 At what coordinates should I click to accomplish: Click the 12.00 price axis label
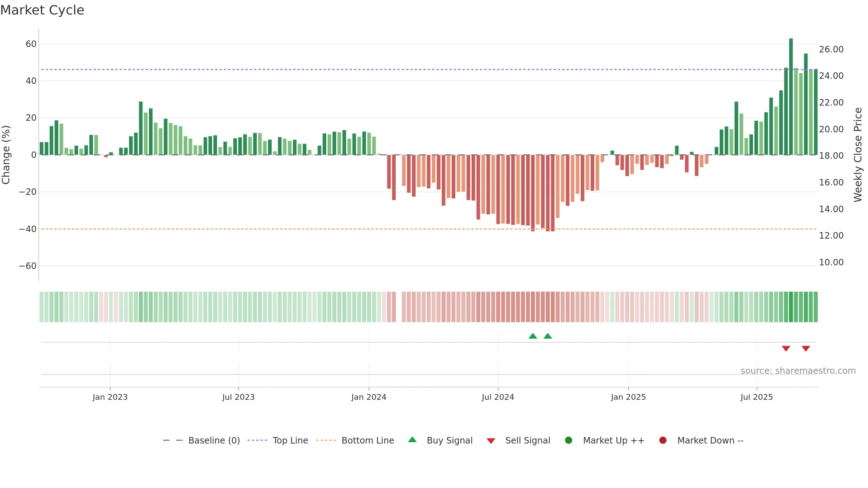[x=831, y=235]
